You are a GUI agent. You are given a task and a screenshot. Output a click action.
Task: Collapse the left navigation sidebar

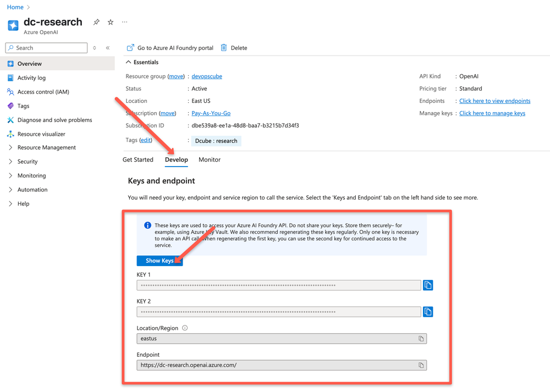point(107,48)
